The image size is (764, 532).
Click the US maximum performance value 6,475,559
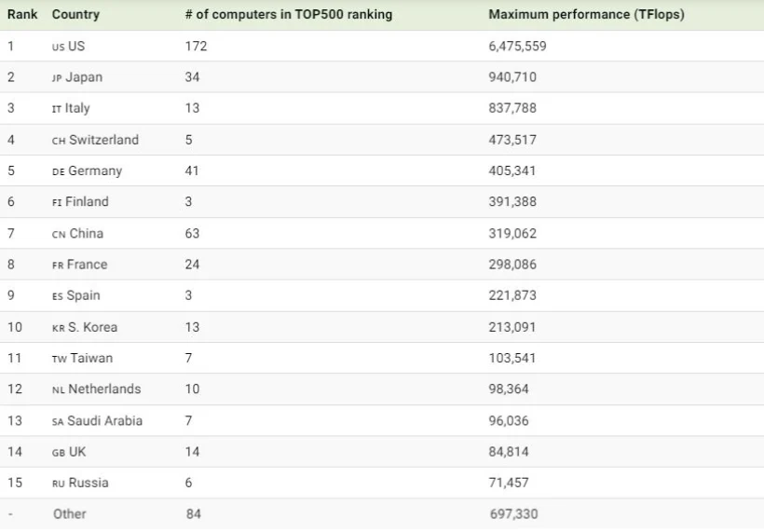[x=517, y=47]
